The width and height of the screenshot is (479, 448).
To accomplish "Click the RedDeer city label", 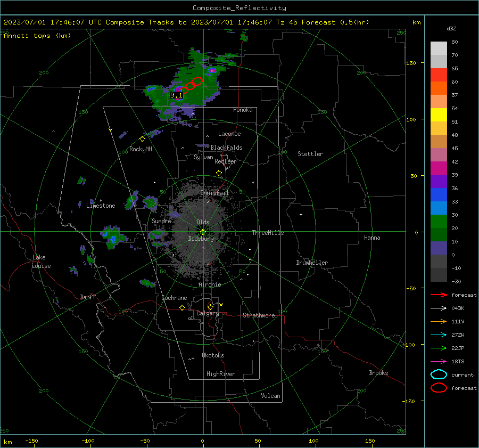I will 226,161.
